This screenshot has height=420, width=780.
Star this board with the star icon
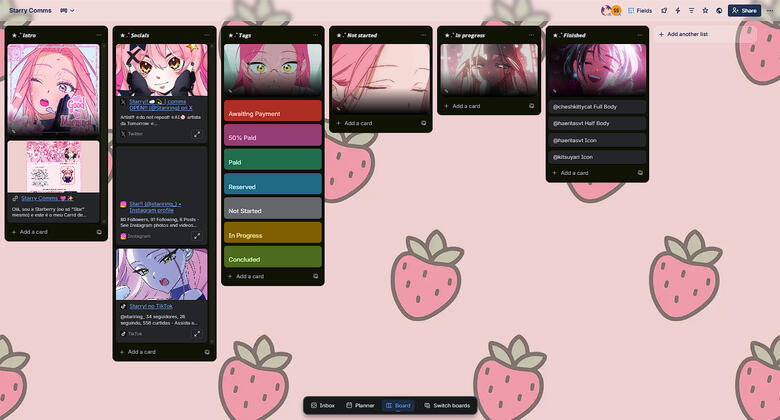click(x=705, y=10)
